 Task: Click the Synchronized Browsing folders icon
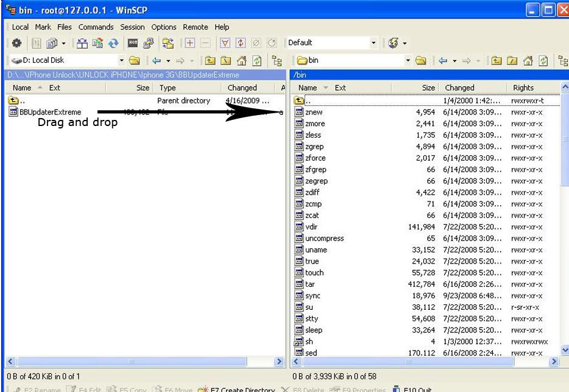[x=168, y=43]
